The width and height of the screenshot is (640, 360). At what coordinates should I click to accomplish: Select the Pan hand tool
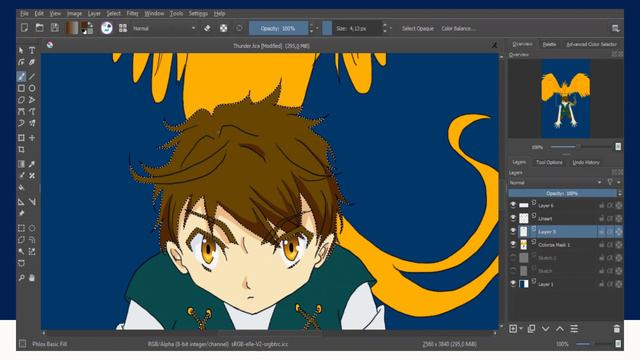pos(32,278)
